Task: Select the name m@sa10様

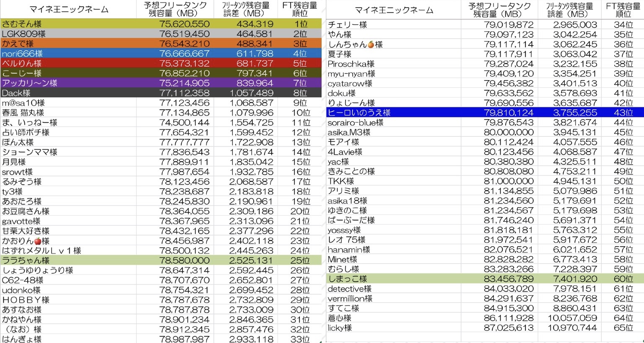Action: (x=23, y=103)
